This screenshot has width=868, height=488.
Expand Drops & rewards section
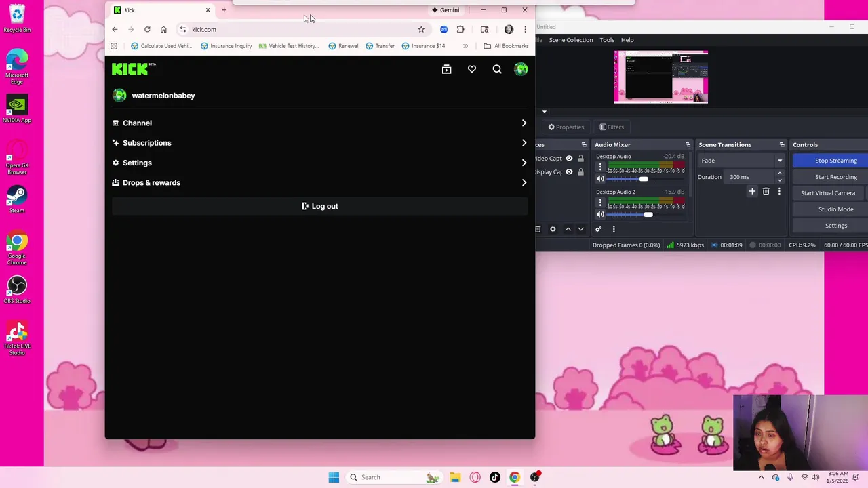(x=319, y=183)
